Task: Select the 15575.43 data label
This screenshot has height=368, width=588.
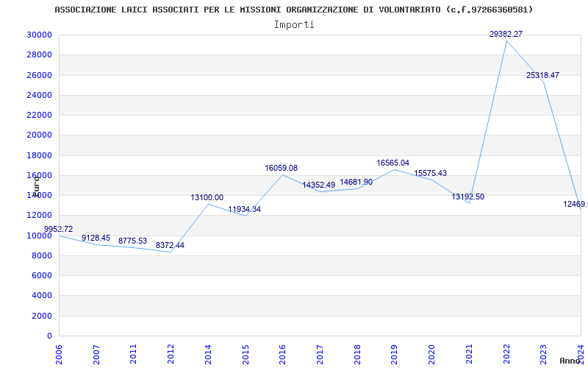Action: pyautogui.click(x=430, y=173)
